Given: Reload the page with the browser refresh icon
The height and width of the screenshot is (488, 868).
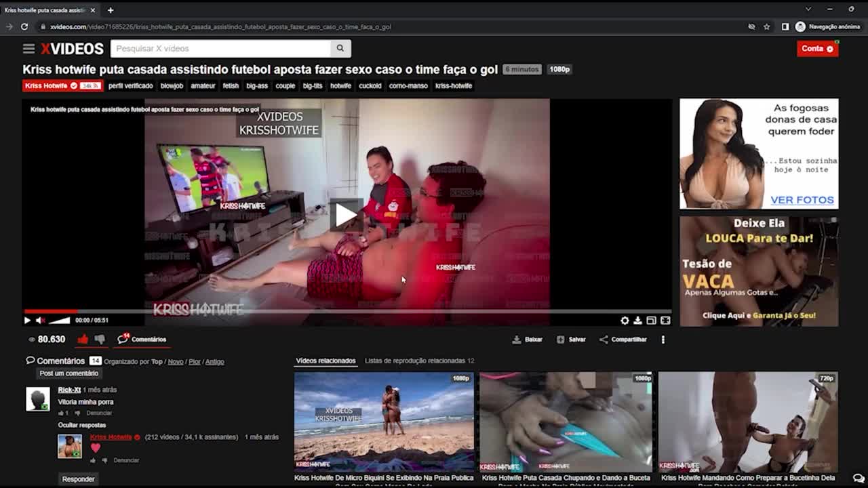Looking at the screenshot, I should (x=24, y=26).
